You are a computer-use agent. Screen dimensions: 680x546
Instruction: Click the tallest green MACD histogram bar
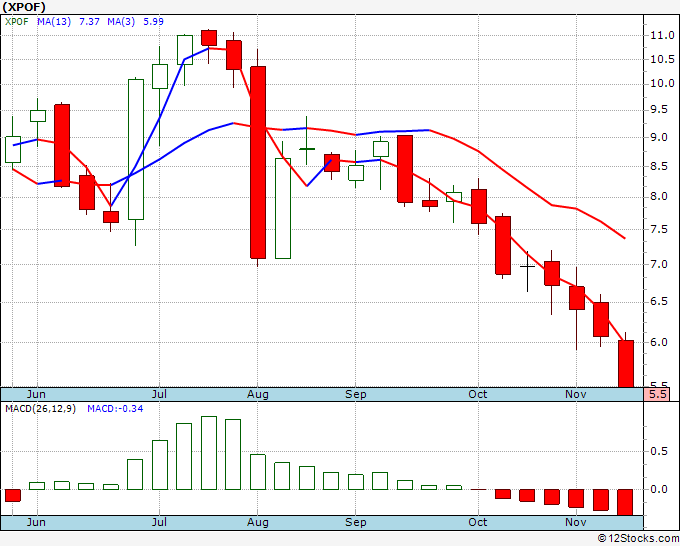click(209, 453)
